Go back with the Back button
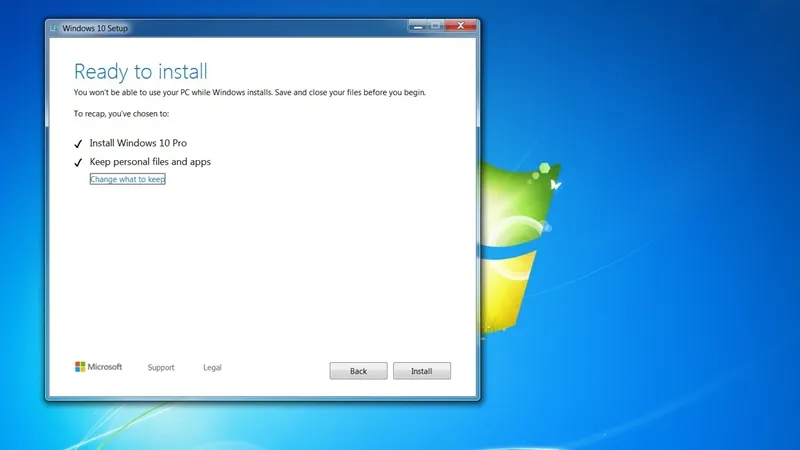 click(358, 371)
